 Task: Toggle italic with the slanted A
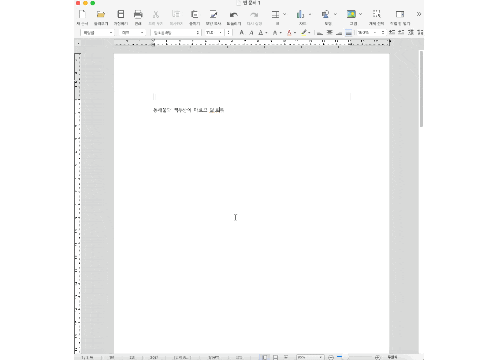251,32
